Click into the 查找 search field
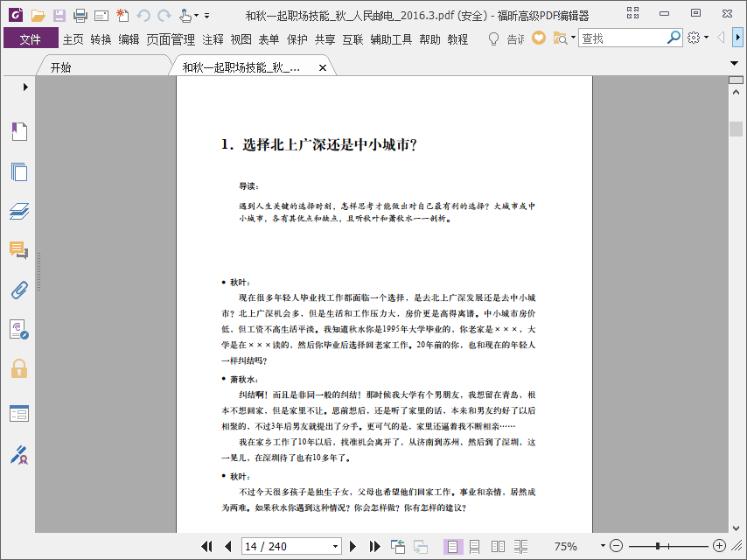The width and height of the screenshot is (747, 560). [x=622, y=38]
